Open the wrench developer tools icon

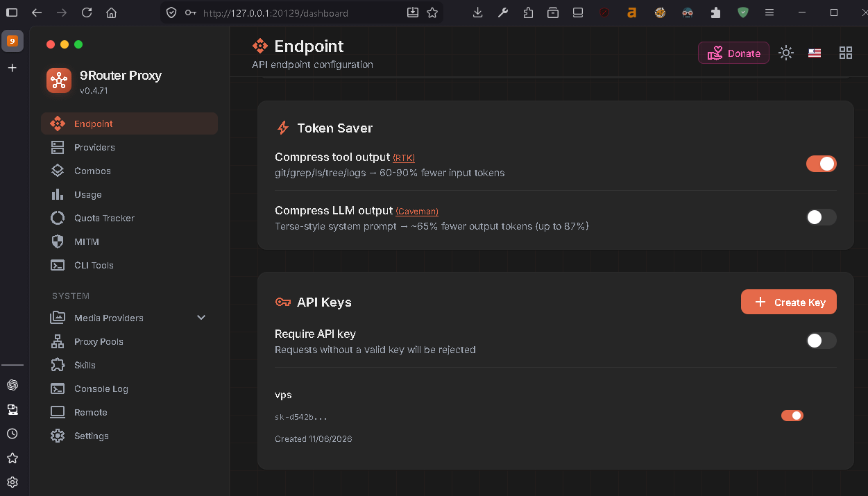pos(503,12)
